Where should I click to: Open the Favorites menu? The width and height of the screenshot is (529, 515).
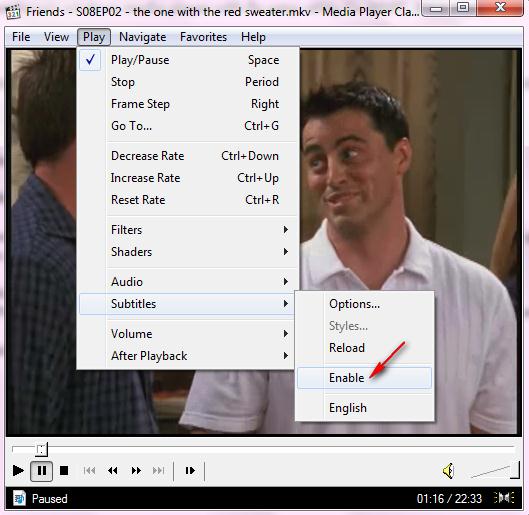(203, 37)
